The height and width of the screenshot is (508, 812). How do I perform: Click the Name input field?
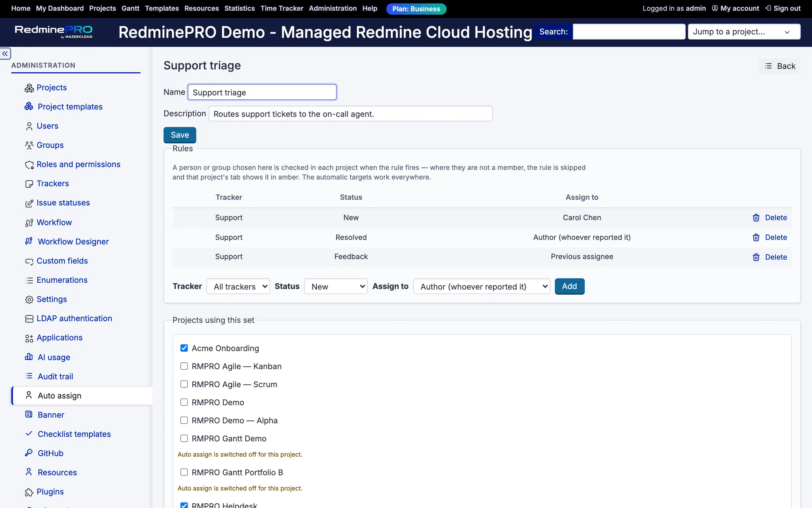[262, 92]
